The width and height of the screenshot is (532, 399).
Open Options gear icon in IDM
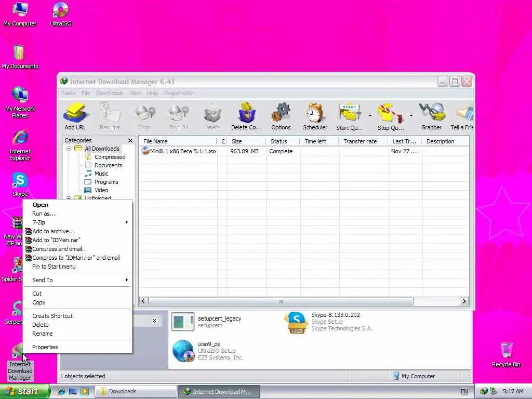(281, 116)
